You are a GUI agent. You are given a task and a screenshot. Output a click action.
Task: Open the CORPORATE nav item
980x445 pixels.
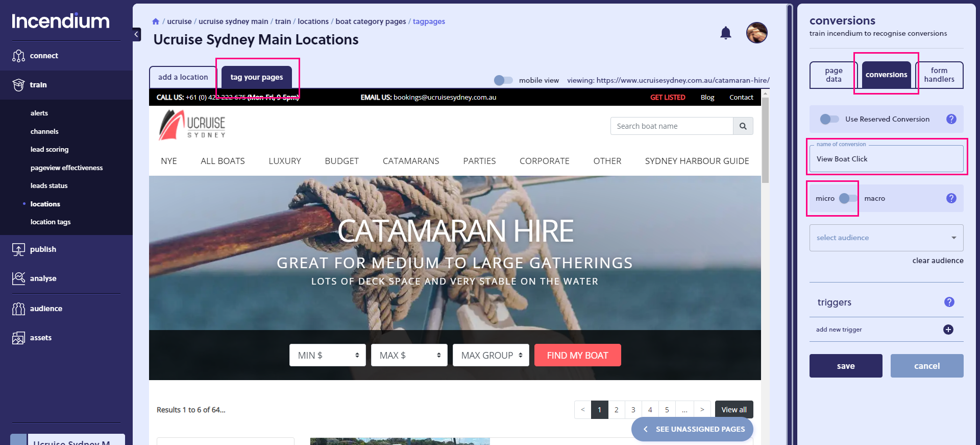[545, 161]
